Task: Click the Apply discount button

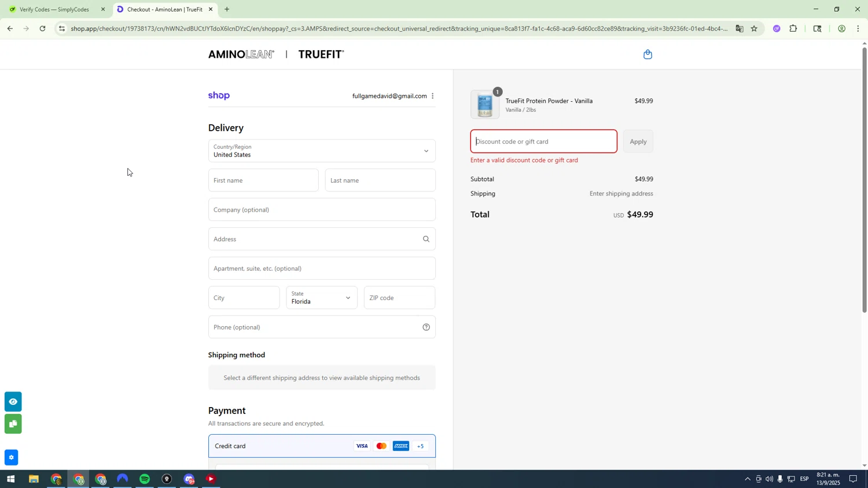Action: point(638,142)
